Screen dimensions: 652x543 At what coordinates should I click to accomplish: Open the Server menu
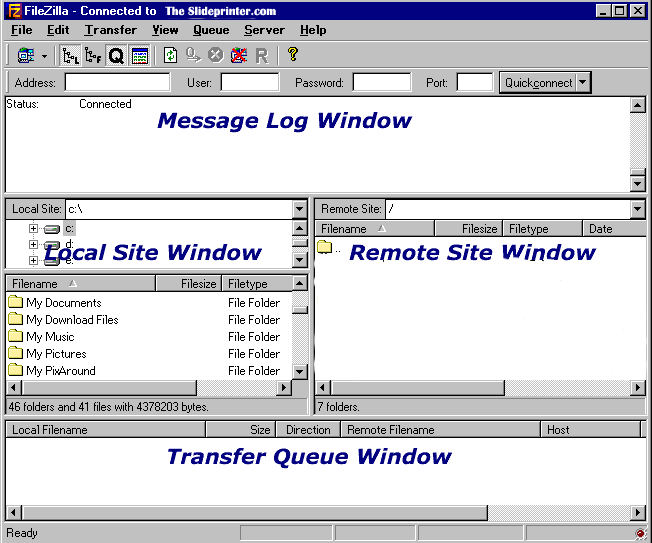point(264,30)
